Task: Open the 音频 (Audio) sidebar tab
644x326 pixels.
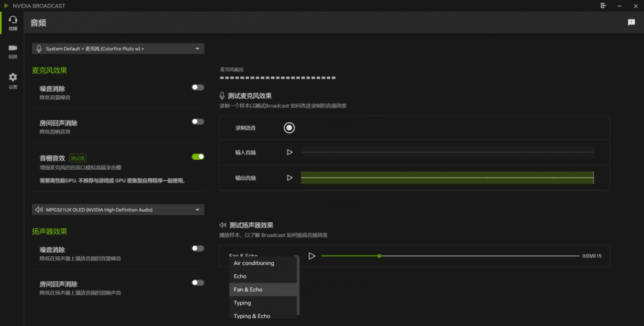Action: click(x=13, y=23)
